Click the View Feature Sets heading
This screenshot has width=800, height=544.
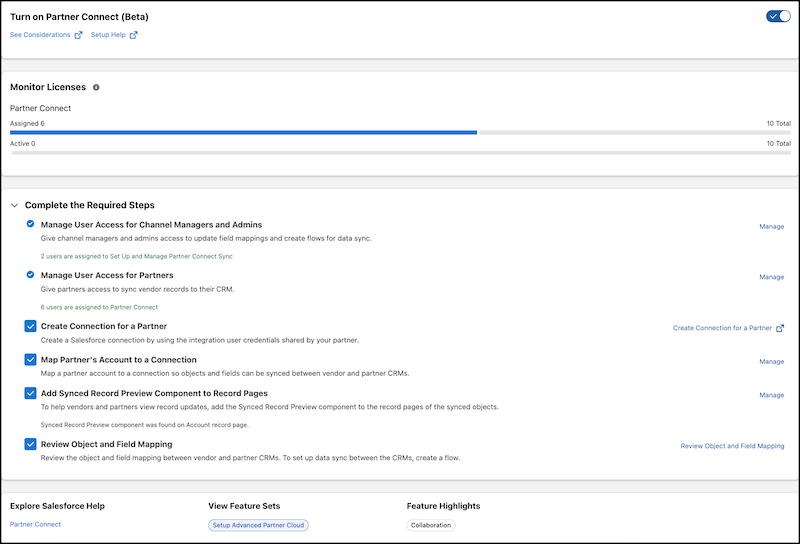point(244,506)
